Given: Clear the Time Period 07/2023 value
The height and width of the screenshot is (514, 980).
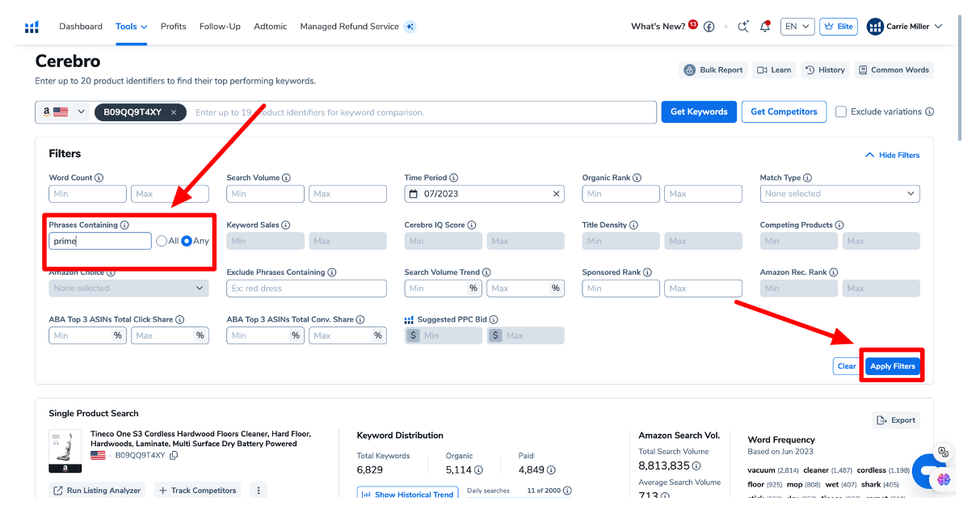Looking at the screenshot, I should pyautogui.click(x=556, y=194).
